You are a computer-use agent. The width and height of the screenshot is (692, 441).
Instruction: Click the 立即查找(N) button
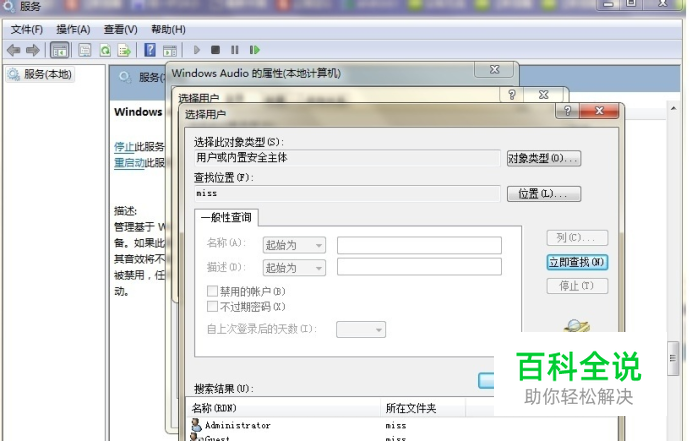pyautogui.click(x=577, y=262)
